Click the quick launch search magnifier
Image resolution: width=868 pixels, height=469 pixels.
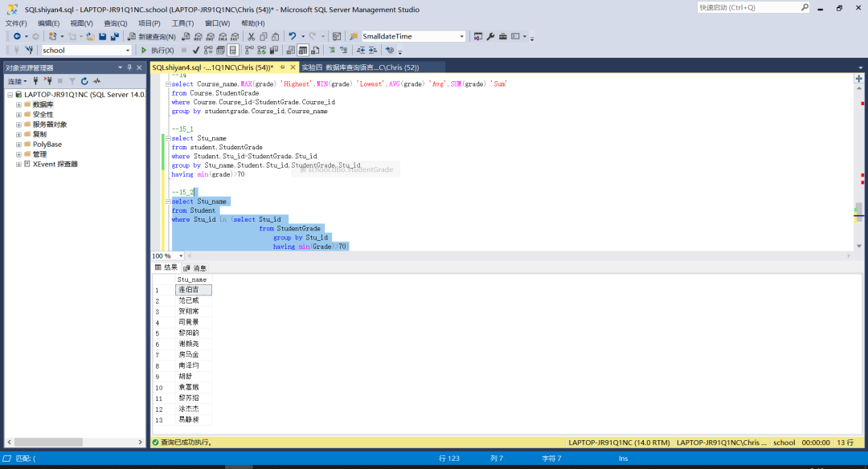pyautogui.click(x=805, y=7)
